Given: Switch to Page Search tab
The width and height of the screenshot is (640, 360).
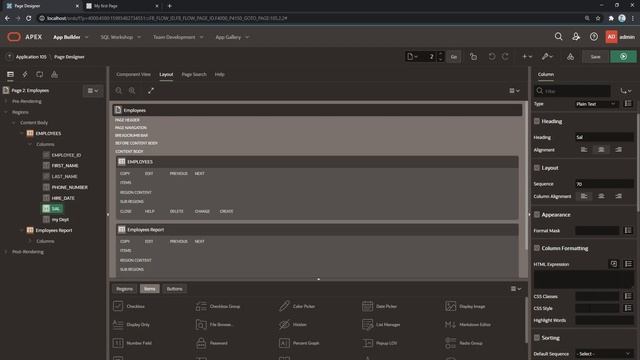Looking at the screenshot, I should pos(194,74).
